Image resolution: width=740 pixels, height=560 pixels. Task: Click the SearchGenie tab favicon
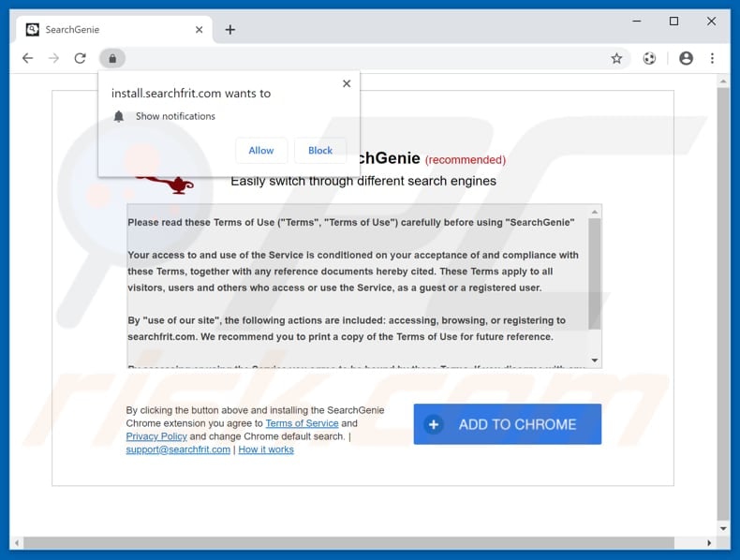point(33,30)
